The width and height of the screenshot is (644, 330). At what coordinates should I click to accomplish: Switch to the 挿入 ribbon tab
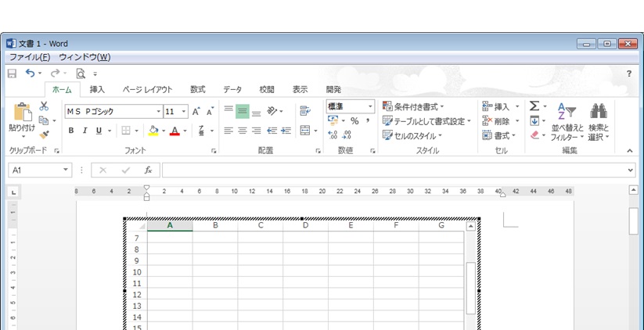pos(97,89)
